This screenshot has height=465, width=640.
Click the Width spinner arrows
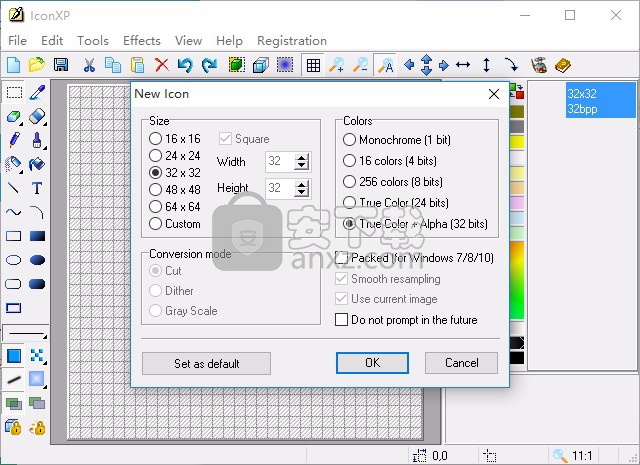pyautogui.click(x=302, y=162)
